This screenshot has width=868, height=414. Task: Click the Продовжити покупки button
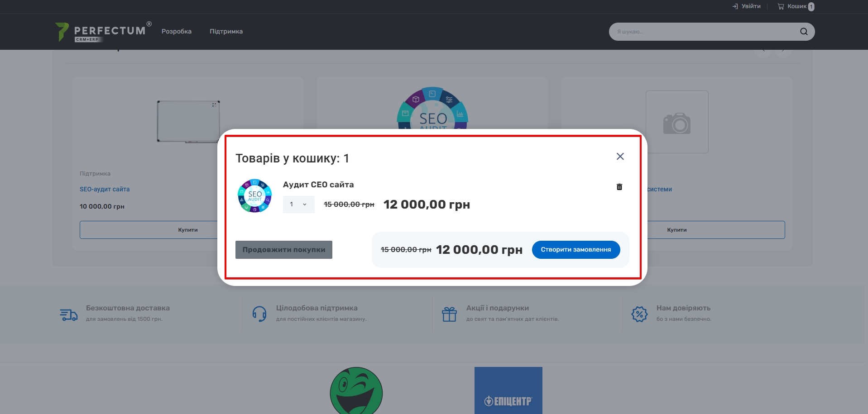(284, 250)
